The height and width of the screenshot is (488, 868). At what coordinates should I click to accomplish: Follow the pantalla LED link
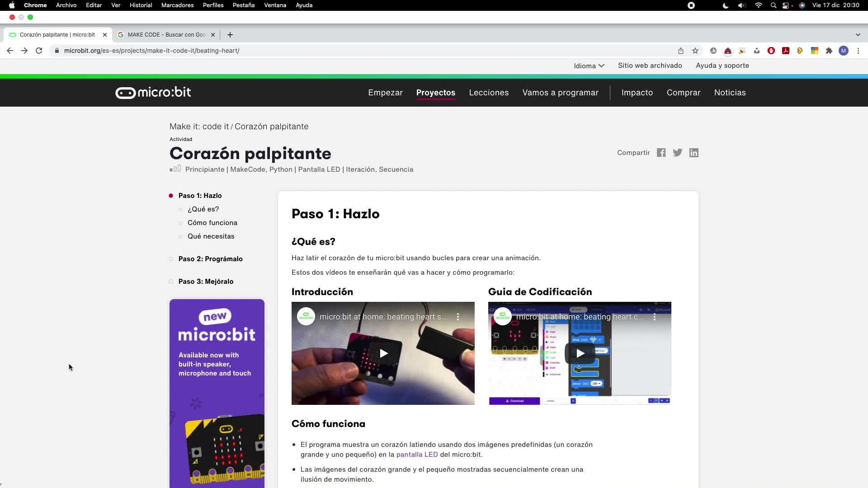417,455
